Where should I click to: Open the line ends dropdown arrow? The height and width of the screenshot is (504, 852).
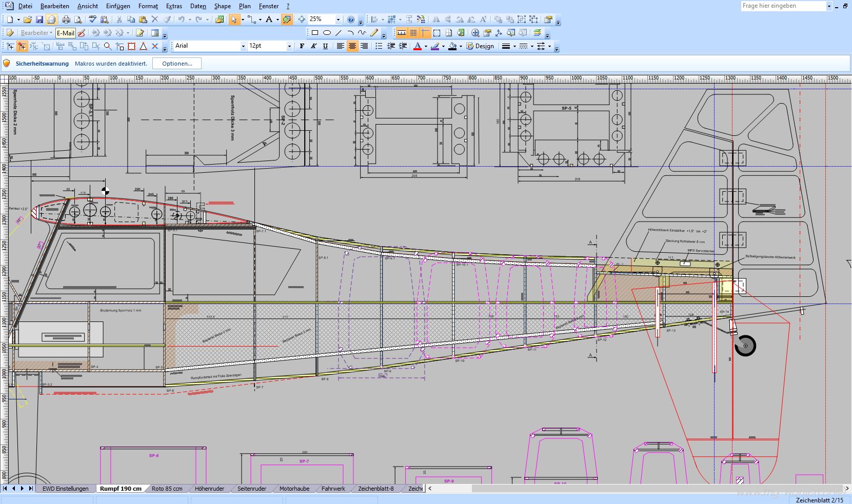(x=549, y=46)
